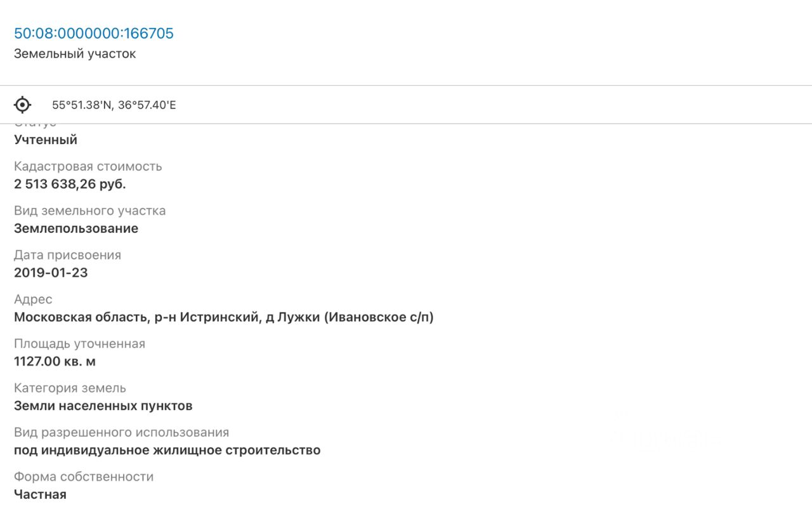Click the "Вид разрешенного использования" label
The image size is (812, 514).
121,433
